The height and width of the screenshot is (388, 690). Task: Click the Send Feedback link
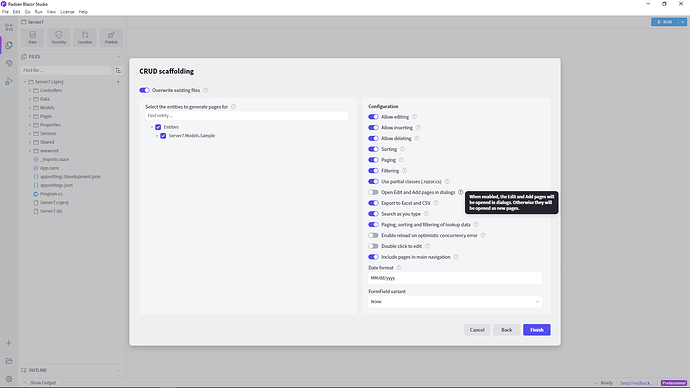click(636, 383)
